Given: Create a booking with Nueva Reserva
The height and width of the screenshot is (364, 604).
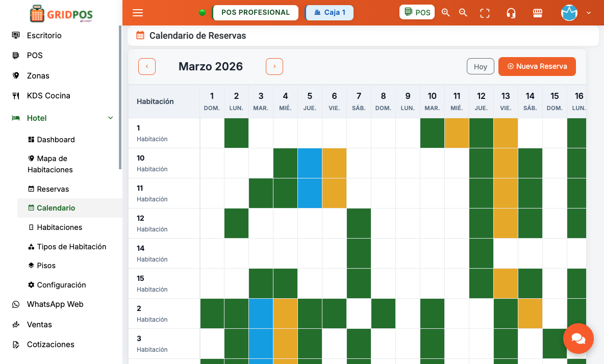Looking at the screenshot, I should click(537, 66).
